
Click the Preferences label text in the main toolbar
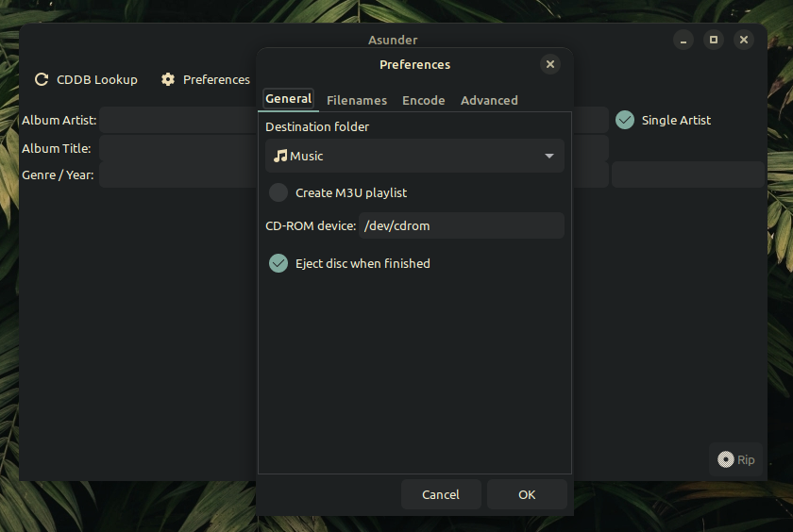tap(216, 79)
